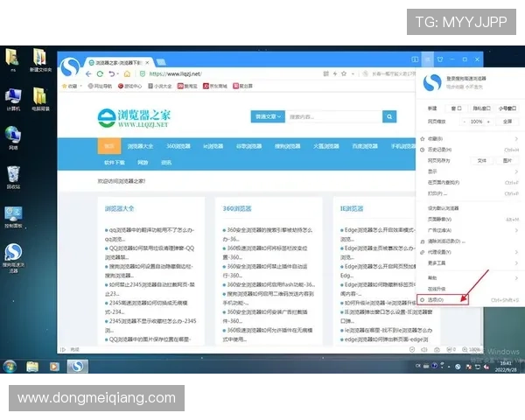
Task: Open the 收藏 favorites star on bookmarks bar
Action: click(x=70, y=86)
